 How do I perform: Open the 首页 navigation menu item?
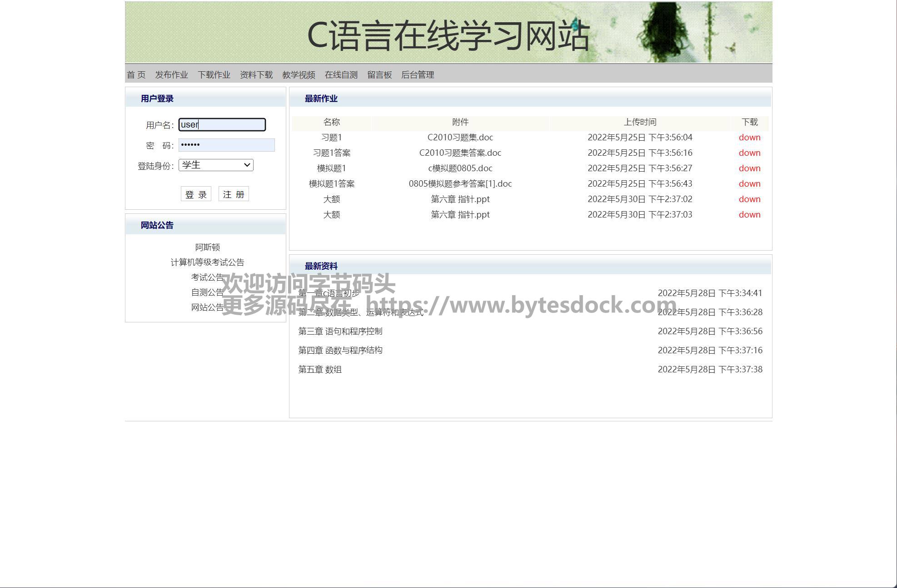click(136, 75)
